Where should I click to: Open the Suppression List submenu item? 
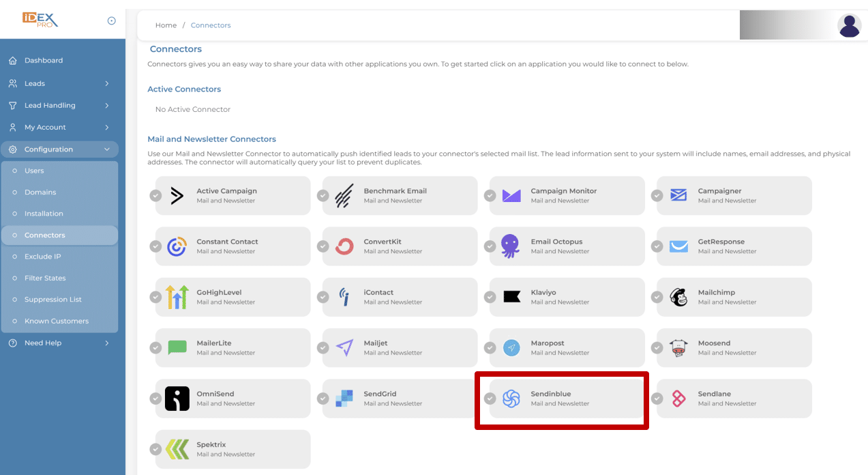[x=59, y=299]
